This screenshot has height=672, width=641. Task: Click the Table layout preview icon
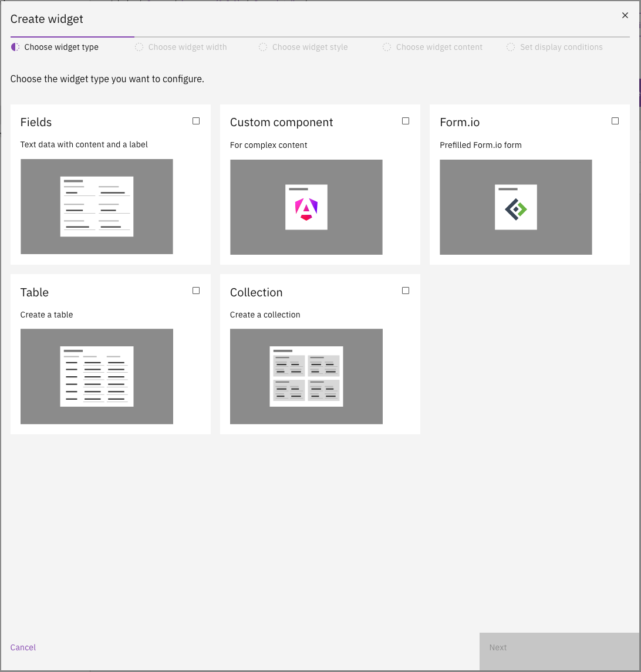click(97, 376)
